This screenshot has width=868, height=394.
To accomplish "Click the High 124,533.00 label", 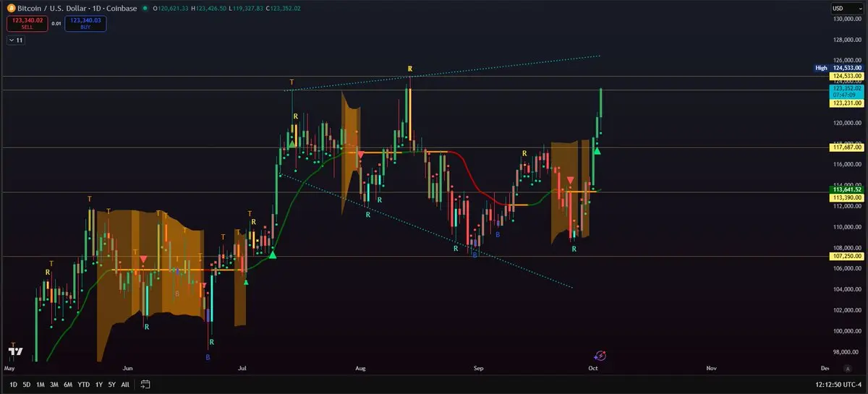I will point(838,68).
